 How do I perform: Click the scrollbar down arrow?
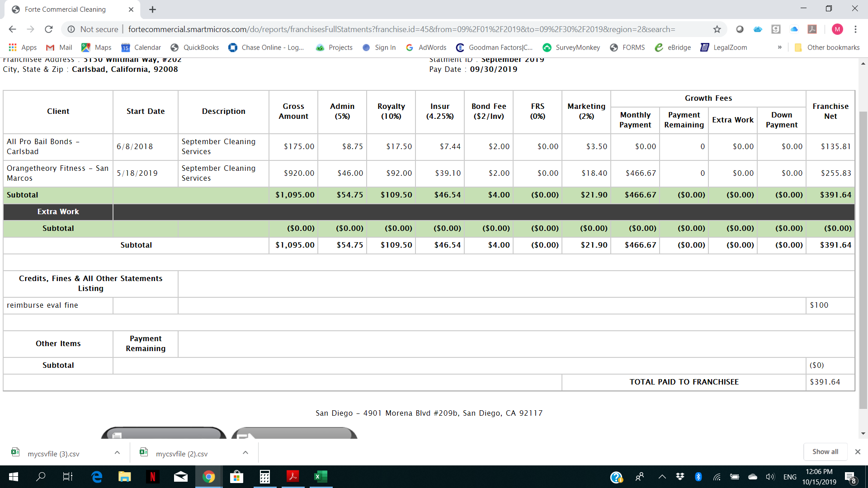(x=863, y=433)
